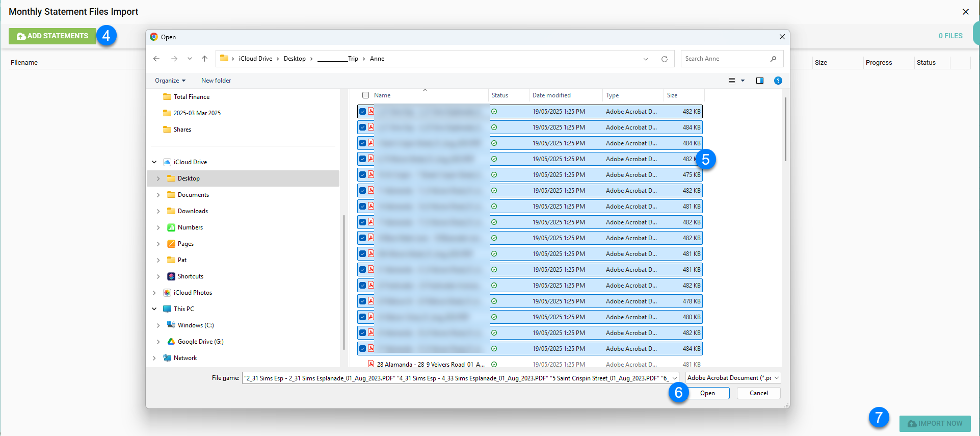Uncheck the first PDF file checkbox

[x=362, y=112]
